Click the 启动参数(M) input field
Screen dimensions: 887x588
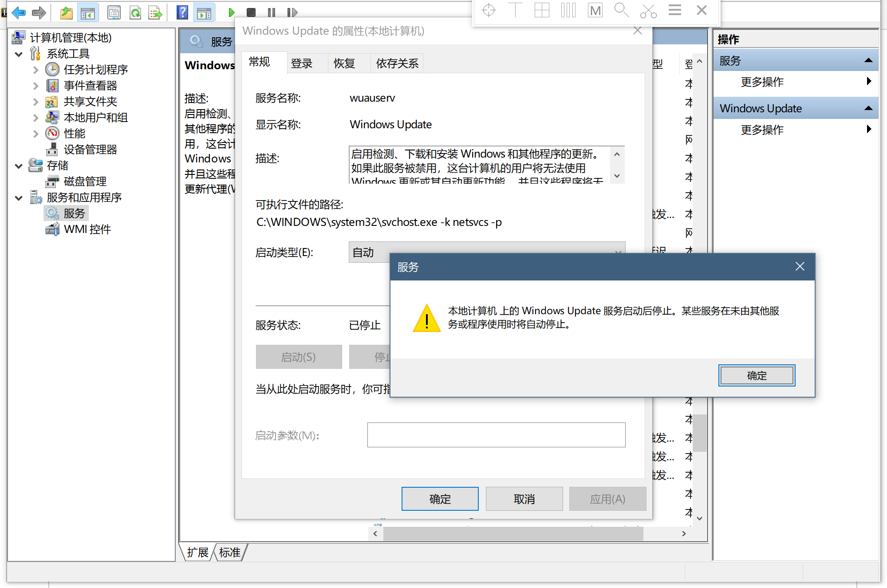click(496, 435)
